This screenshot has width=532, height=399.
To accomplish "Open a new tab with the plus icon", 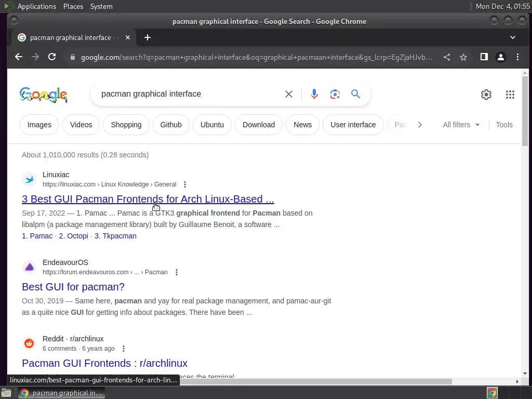I will click(147, 37).
